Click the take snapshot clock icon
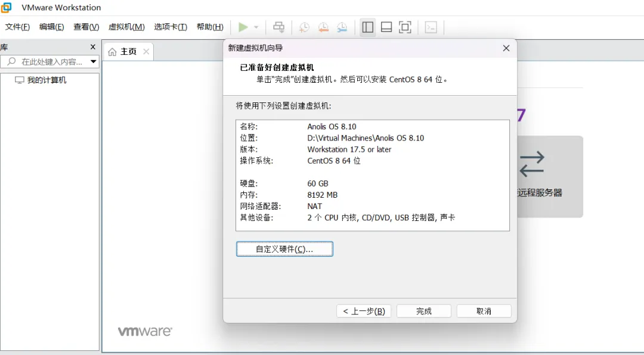This screenshot has height=355, width=644. [304, 27]
